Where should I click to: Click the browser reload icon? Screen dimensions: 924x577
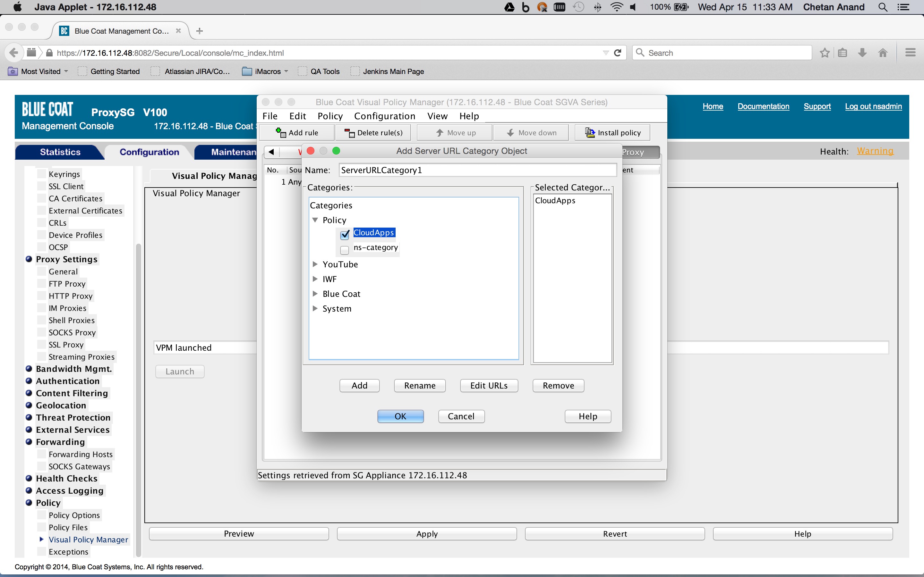[x=617, y=53]
